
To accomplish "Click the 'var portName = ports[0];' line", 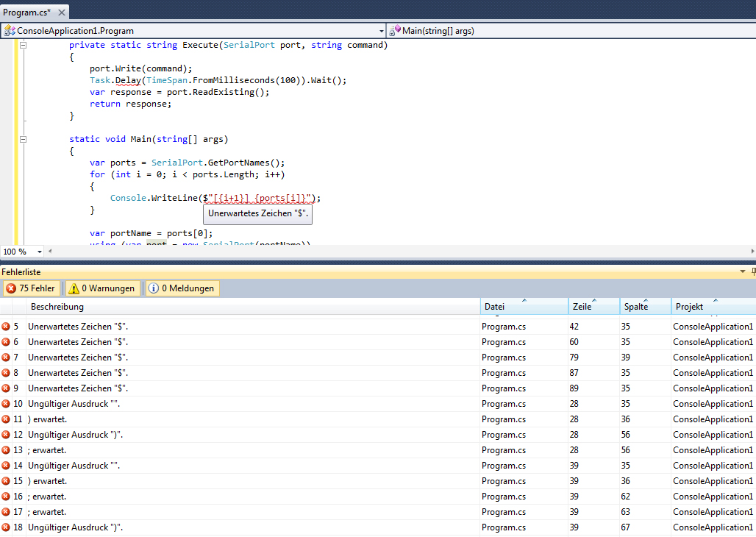I will [151, 233].
